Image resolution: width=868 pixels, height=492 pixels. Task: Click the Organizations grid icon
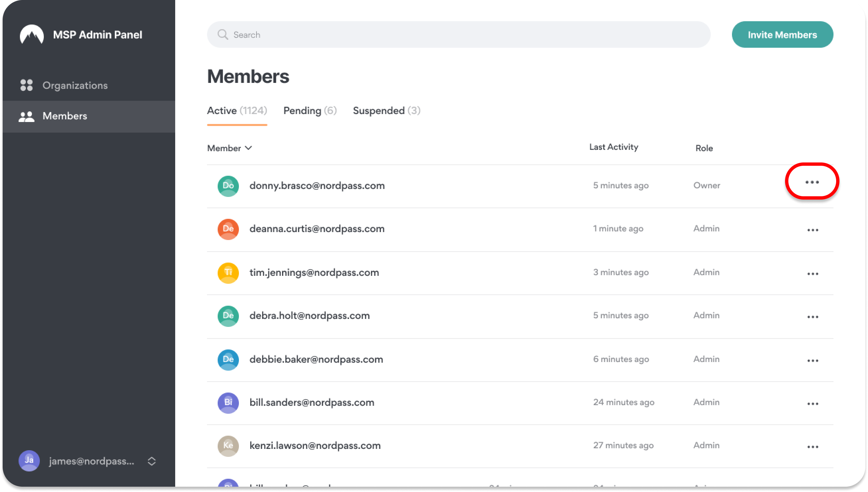(x=26, y=85)
